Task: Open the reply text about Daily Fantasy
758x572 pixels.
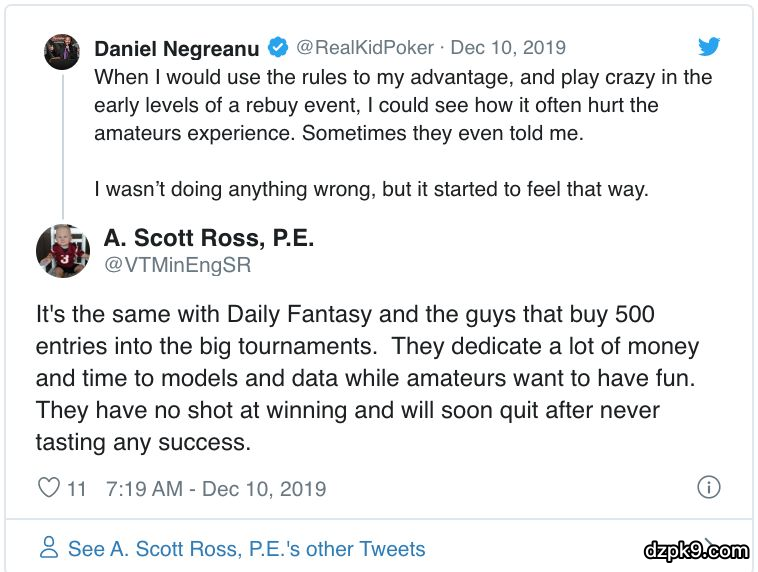Action: point(368,378)
